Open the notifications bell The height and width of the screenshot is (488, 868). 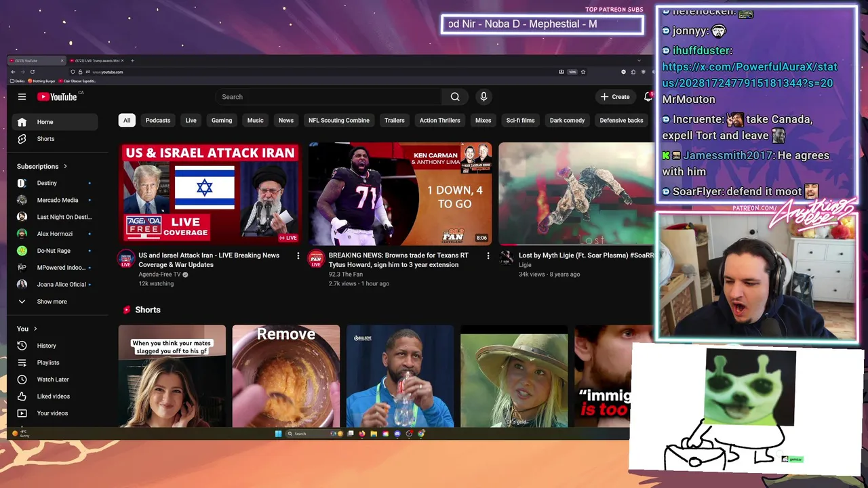click(x=648, y=97)
